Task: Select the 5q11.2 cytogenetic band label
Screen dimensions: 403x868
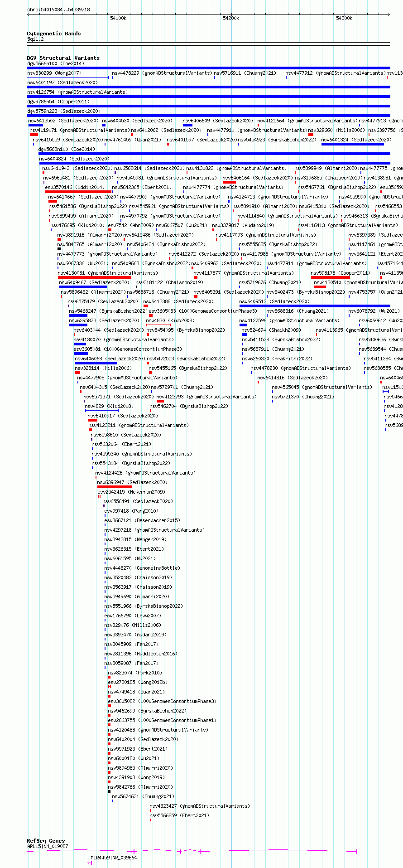Action: [x=35, y=39]
